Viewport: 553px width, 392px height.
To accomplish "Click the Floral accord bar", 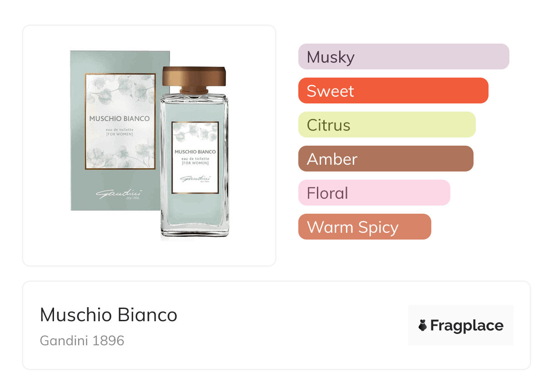I will [374, 193].
